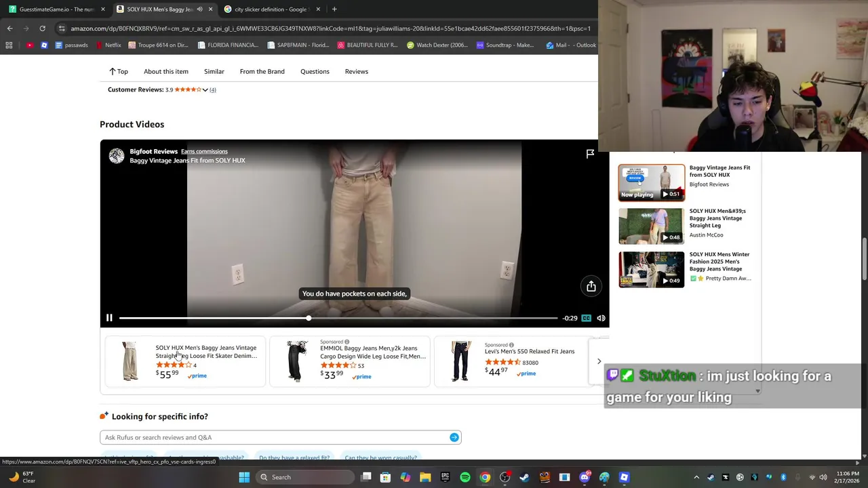The width and height of the screenshot is (868, 488).
Task: Open the Mail - Outlook bookmark
Action: 570,45
